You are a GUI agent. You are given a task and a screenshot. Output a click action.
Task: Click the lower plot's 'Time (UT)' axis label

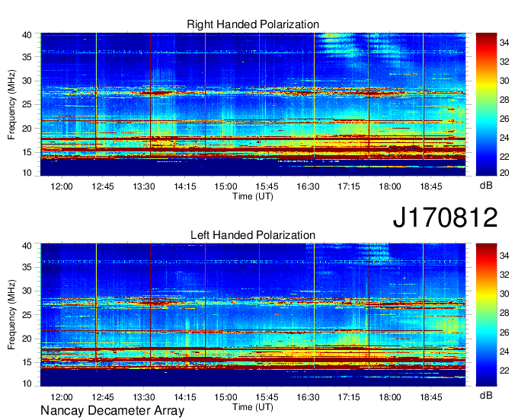point(253,407)
